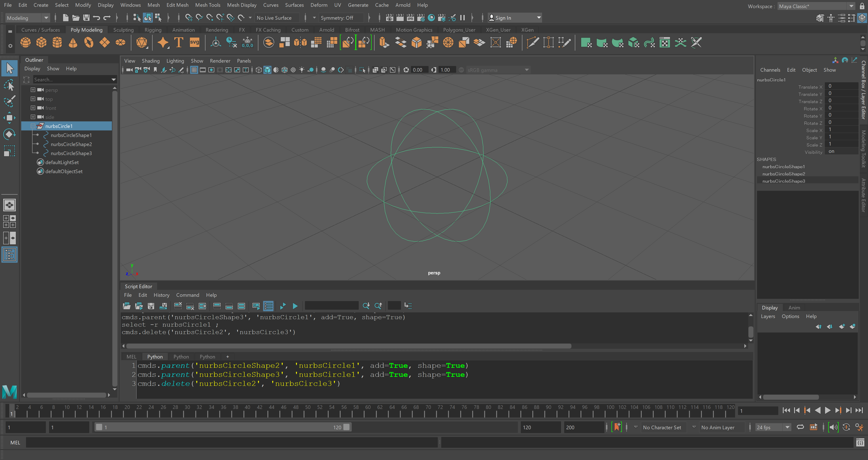Save script to shelf icon
The height and width of the screenshot is (460, 868).
[163, 306]
